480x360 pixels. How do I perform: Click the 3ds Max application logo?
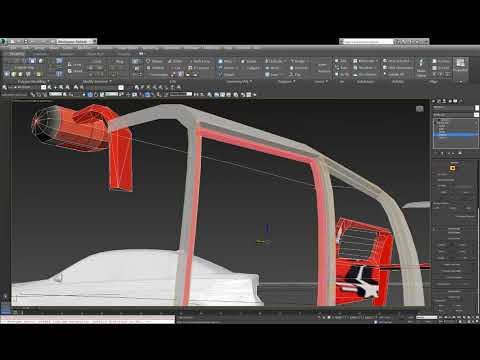coord(4,41)
